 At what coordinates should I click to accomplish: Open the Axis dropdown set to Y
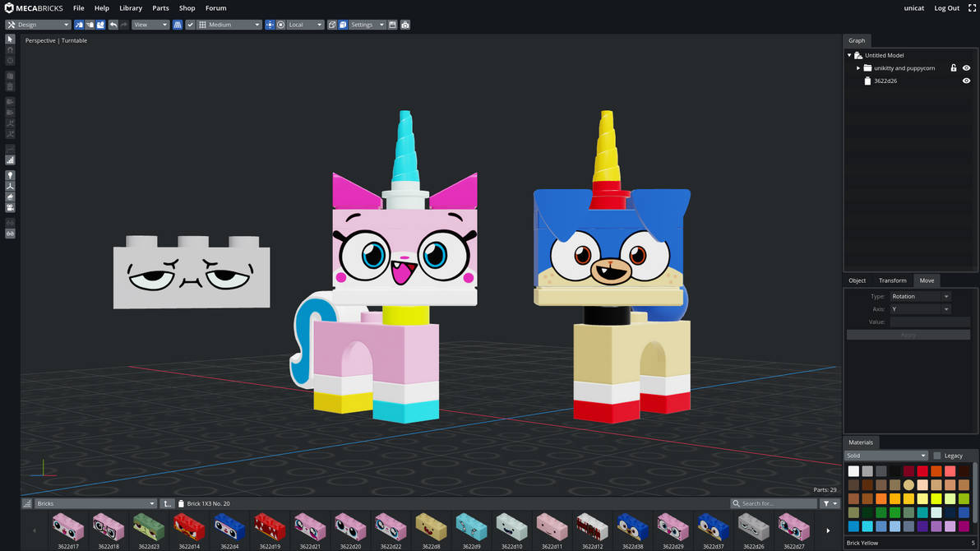(x=919, y=308)
